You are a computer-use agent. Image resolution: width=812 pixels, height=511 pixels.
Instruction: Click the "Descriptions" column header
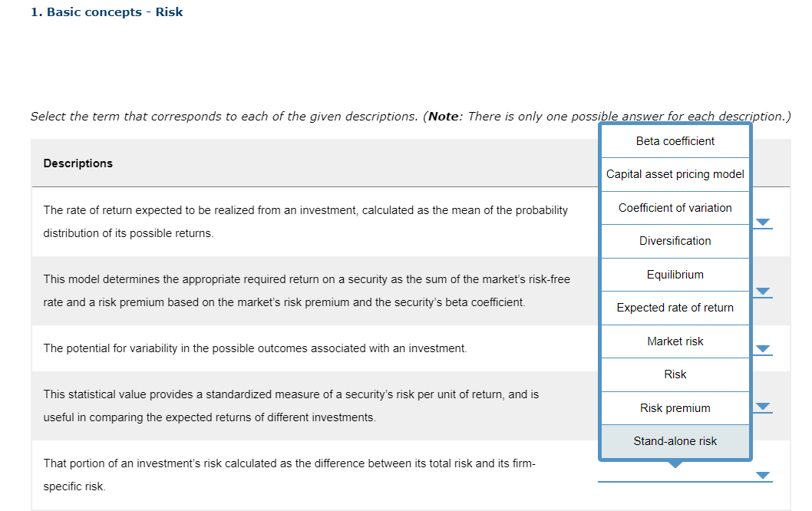coord(78,163)
